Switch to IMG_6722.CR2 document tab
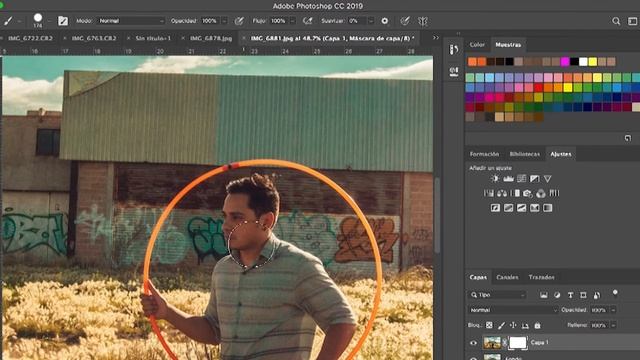640x360 pixels. click(30, 38)
